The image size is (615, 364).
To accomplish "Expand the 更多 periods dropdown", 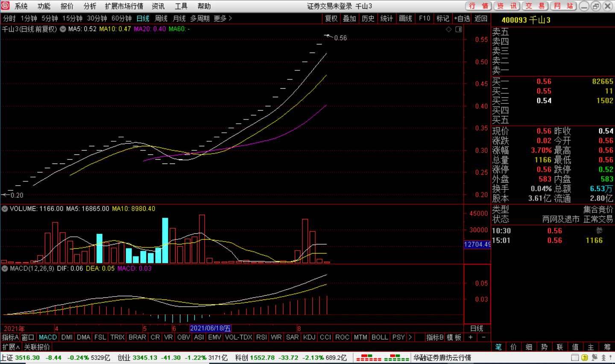I will click(223, 18).
